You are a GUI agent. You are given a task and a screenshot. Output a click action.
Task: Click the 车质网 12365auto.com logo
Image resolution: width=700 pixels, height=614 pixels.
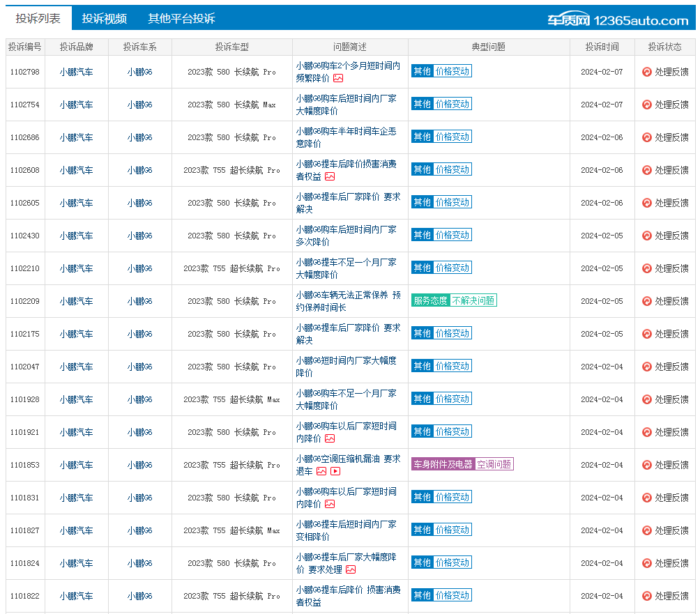pyautogui.click(x=618, y=20)
